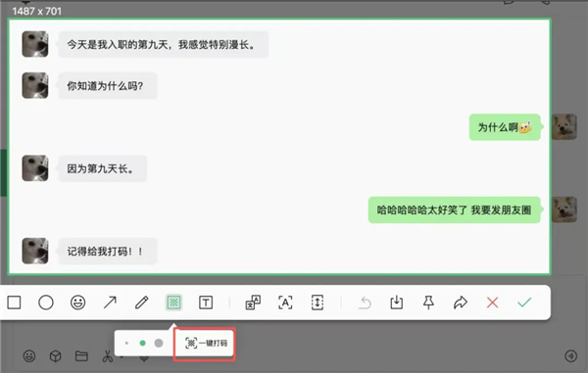Open the emoji sticker tool

pos(78,303)
